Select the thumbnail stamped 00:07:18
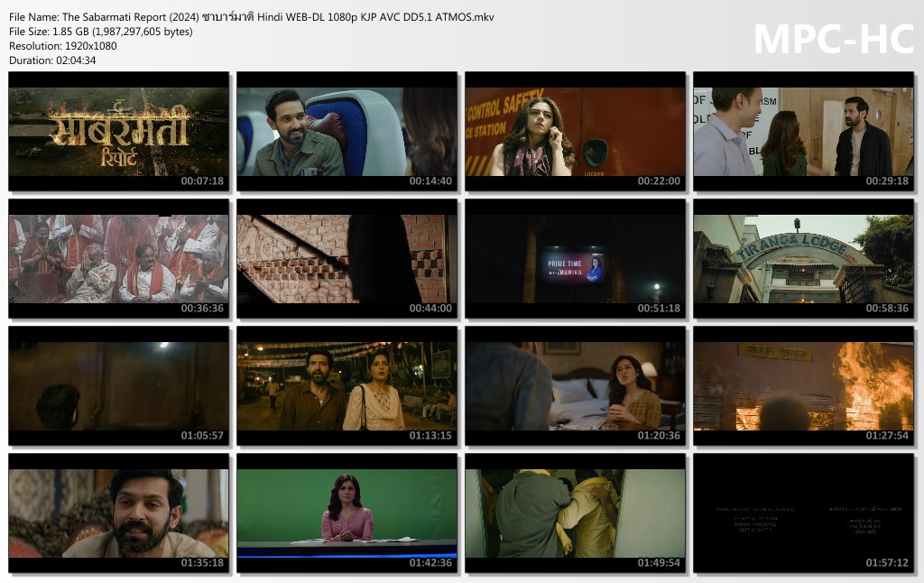Viewport: 924px width, 583px height. coord(118,131)
